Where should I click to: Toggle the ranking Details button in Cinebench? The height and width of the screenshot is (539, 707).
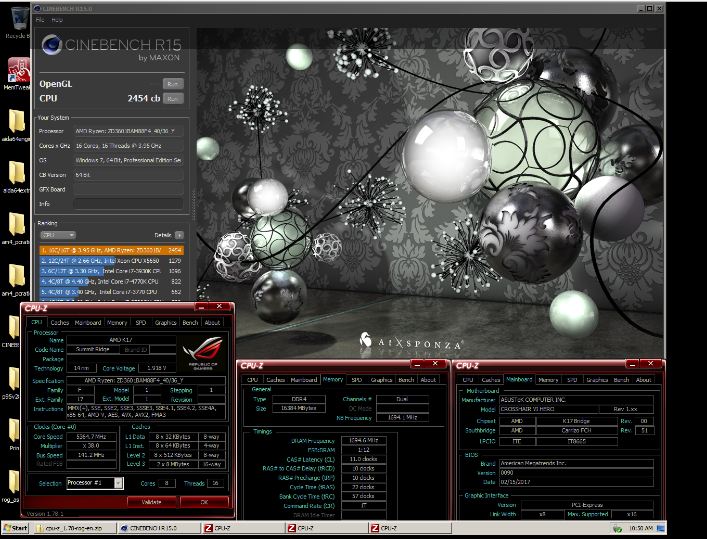click(x=179, y=235)
